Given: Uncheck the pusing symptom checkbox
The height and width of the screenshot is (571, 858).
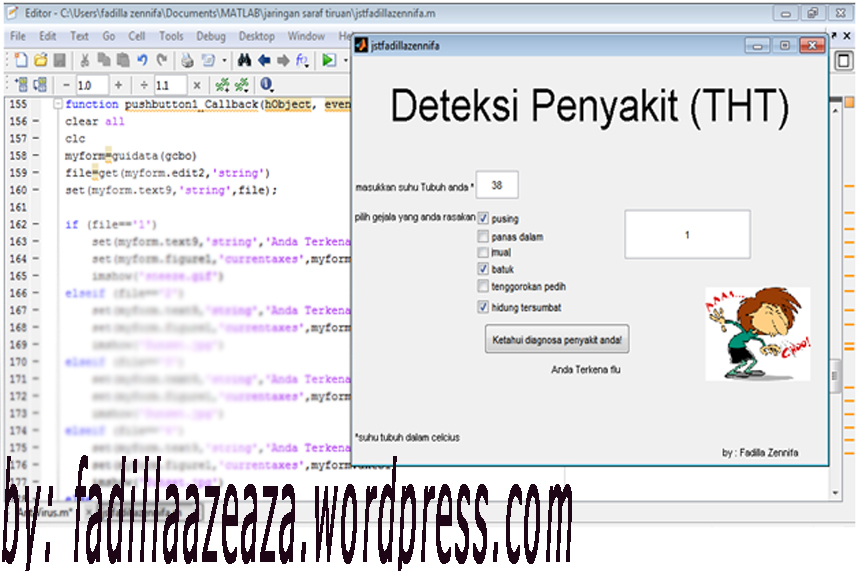Looking at the screenshot, I should click(x=483, y=218).
